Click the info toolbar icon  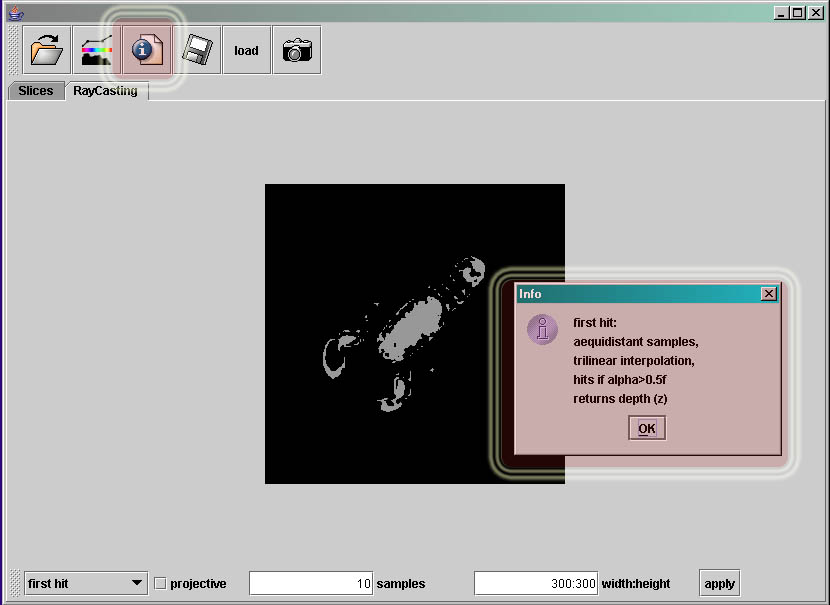tap(147, 50)
